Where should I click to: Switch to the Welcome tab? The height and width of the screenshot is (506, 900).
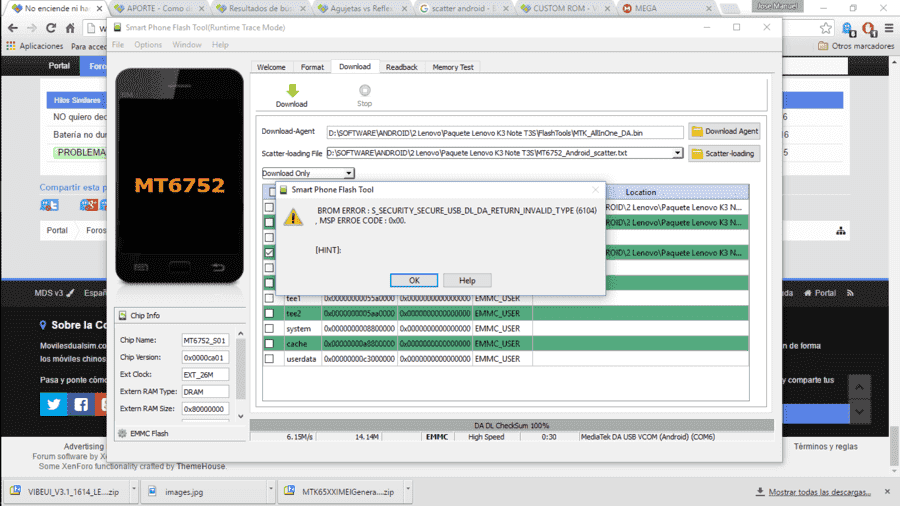click(271, 67)
